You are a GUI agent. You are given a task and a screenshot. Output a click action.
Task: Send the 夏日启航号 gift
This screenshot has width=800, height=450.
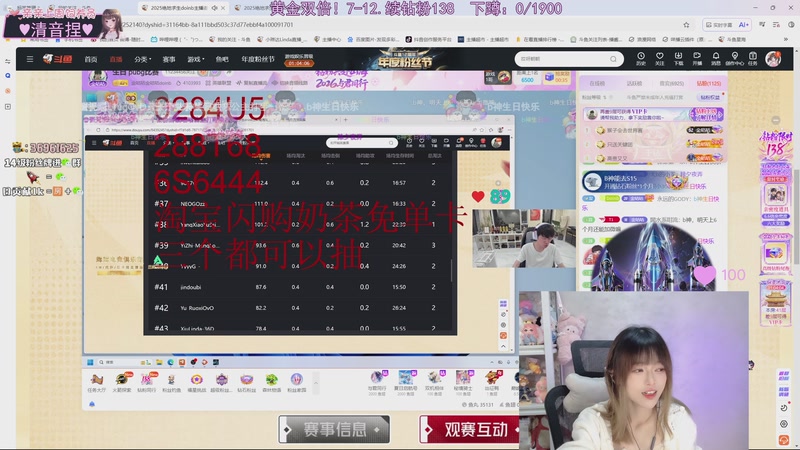tap(406, 383)
